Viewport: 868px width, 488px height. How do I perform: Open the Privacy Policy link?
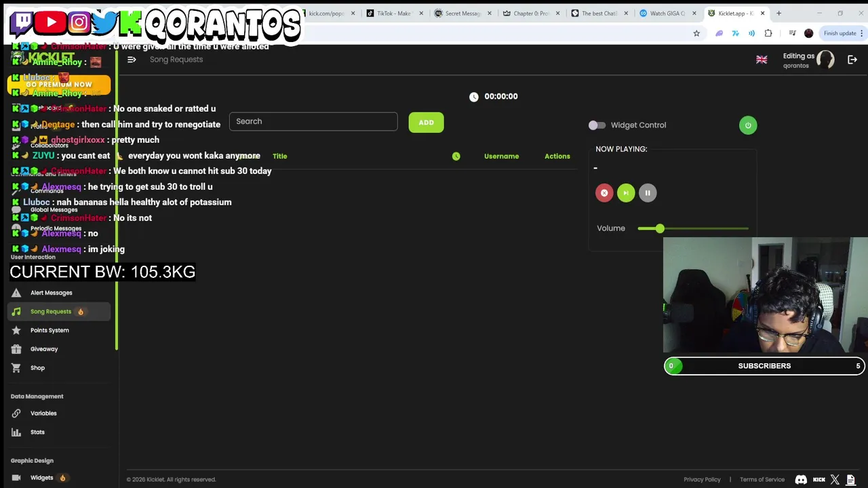[x=702, y=480]
